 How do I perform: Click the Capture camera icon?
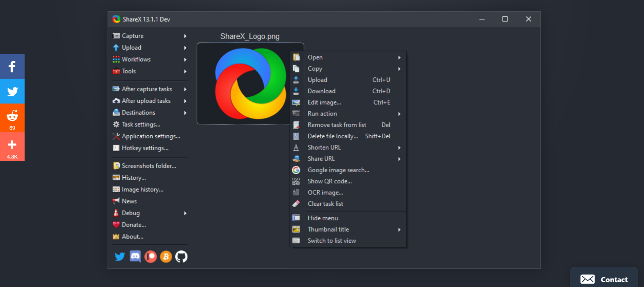(x=116, y=36)
